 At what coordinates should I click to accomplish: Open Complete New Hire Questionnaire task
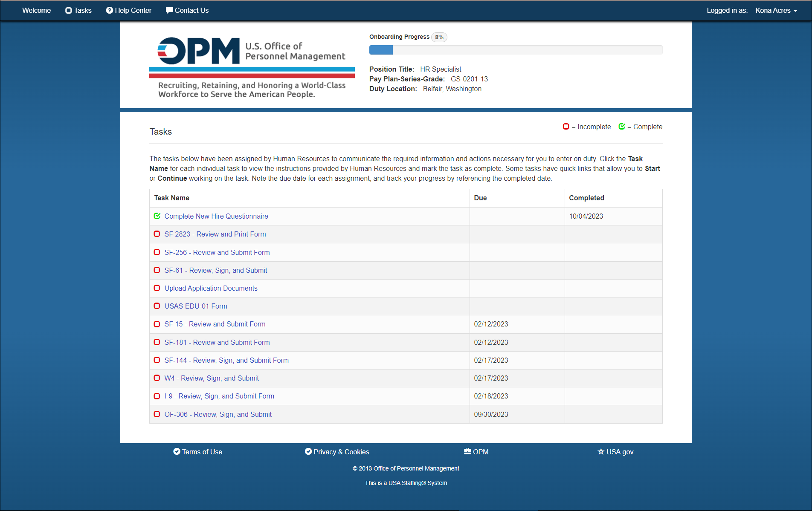[x=216, y=216]
